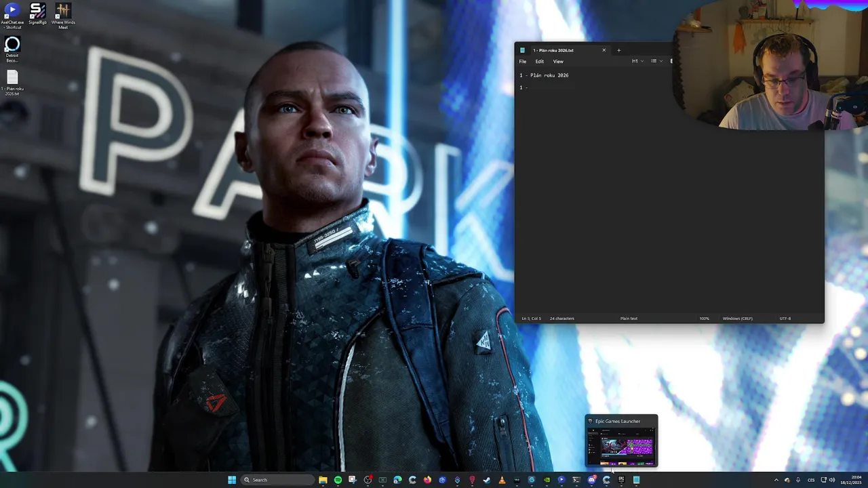Open Spotify from taskbar

point(338,480)
